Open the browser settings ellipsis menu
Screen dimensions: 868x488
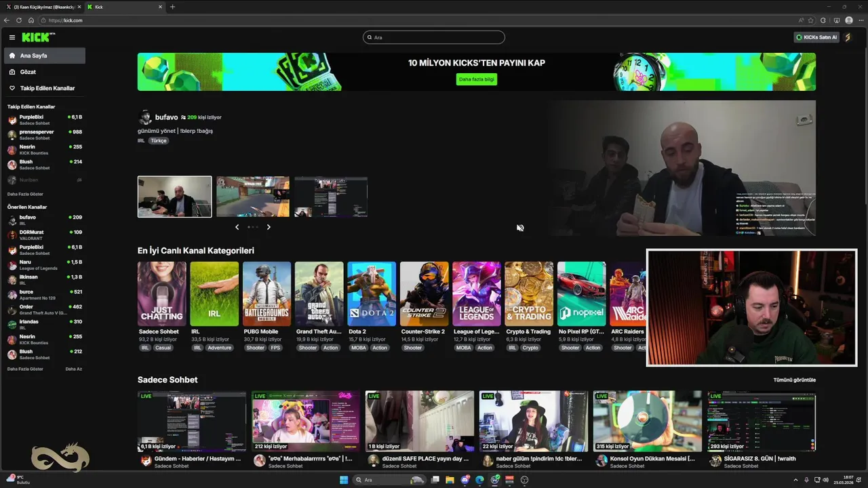(x=861, y=20)
